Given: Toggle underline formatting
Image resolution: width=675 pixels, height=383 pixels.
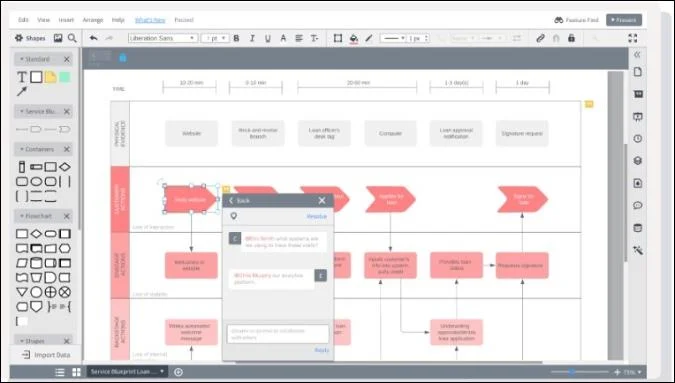Looking at the screenshot, I should [268, 38].
